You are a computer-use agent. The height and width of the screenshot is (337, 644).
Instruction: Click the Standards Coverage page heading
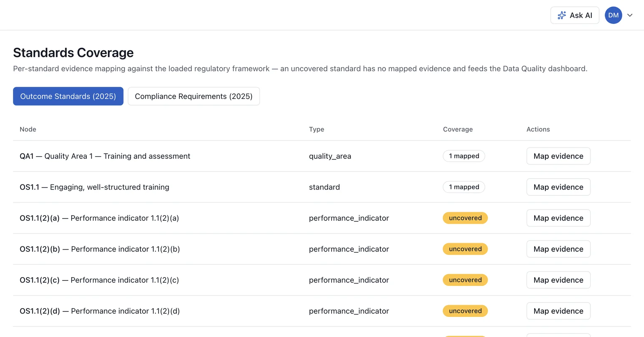[73, 52]
